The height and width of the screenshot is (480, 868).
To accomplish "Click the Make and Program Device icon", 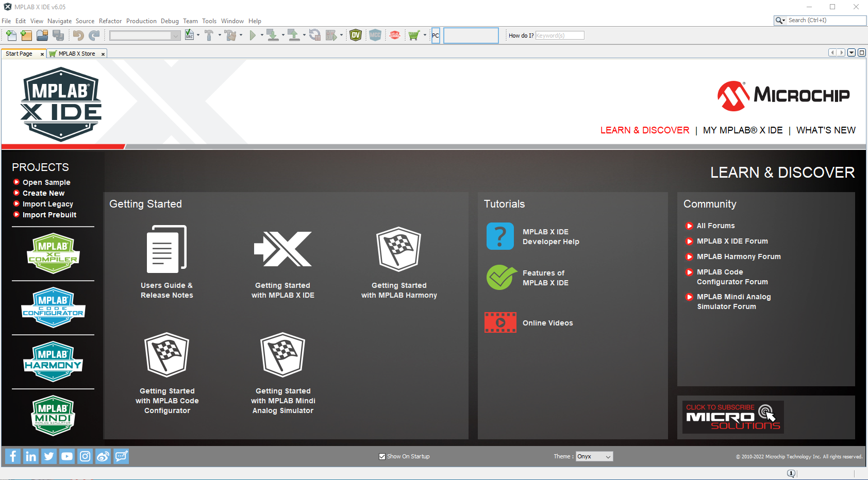I will coord(273,36).
